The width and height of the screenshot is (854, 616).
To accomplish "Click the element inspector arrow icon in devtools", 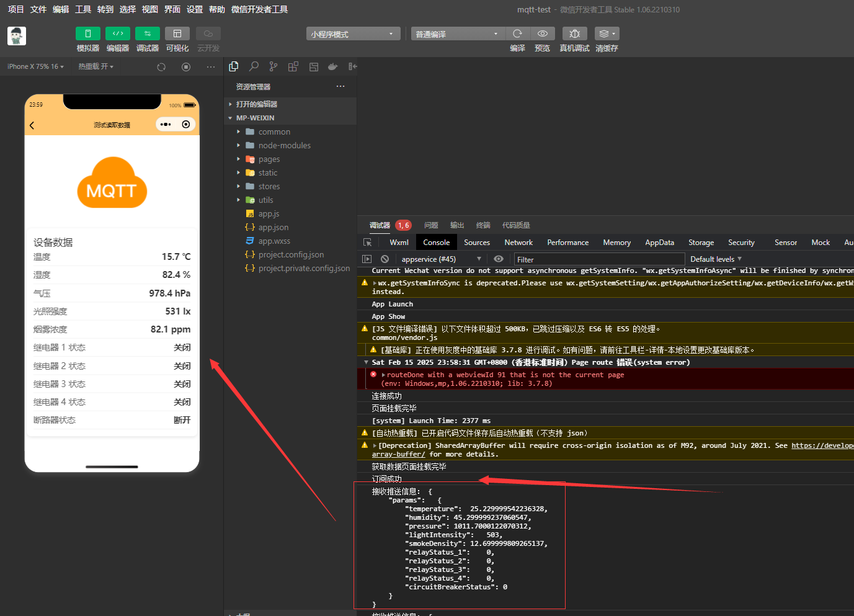I will [368, 243].
